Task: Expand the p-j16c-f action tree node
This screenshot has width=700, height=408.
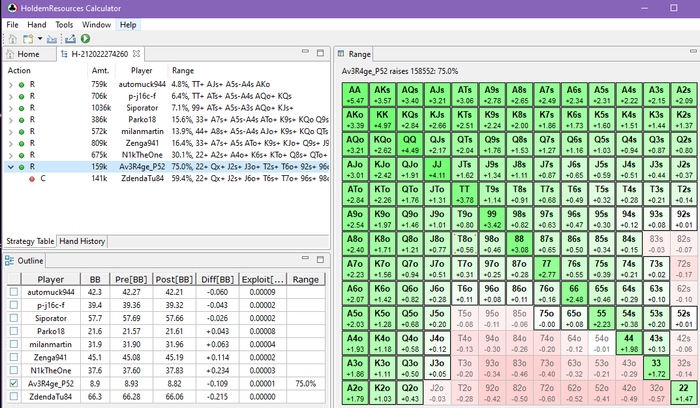Action: (11, 96)
